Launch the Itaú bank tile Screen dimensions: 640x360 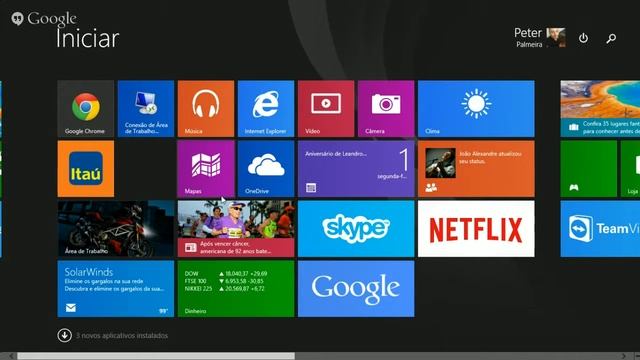pyautogui.click(x=86, y=169)
